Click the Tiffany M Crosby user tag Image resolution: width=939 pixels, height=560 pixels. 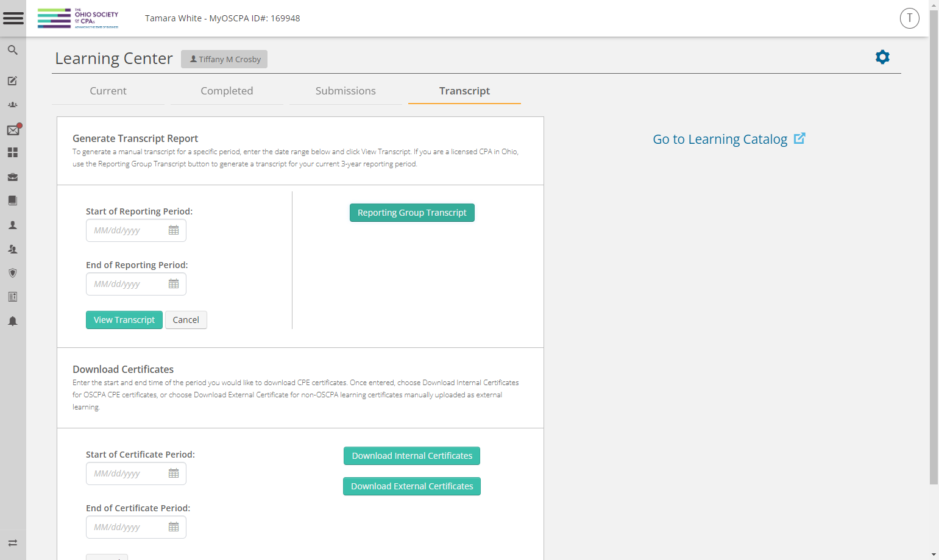pyautogui.click(x=224, y=59)
